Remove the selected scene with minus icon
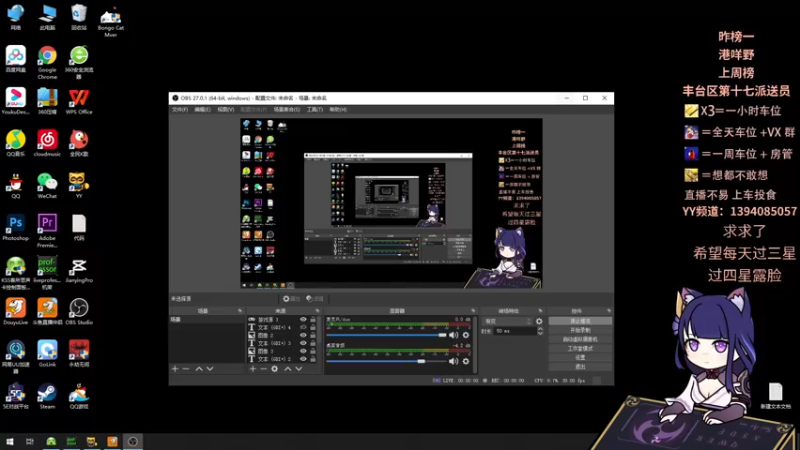This screenshot has height=450, width=800. [x=186, y=368]
